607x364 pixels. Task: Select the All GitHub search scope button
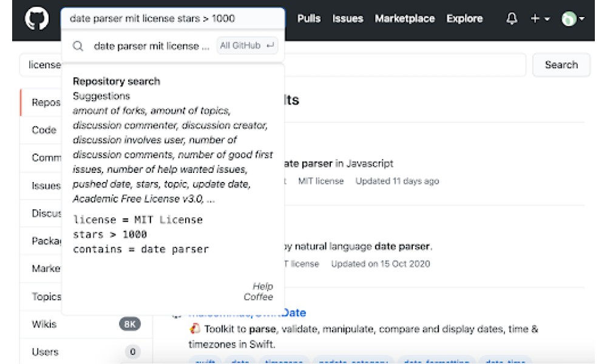(x=247, y=45)
